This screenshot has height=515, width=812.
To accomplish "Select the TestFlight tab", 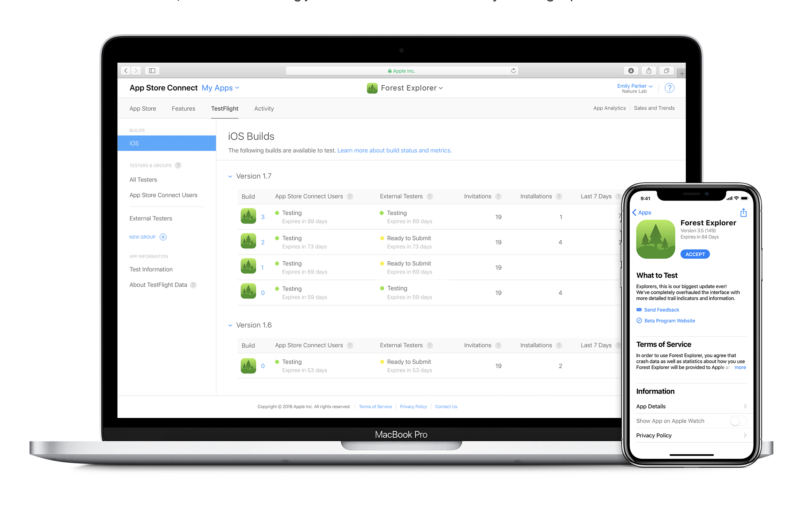I will (x=225, y=109).
